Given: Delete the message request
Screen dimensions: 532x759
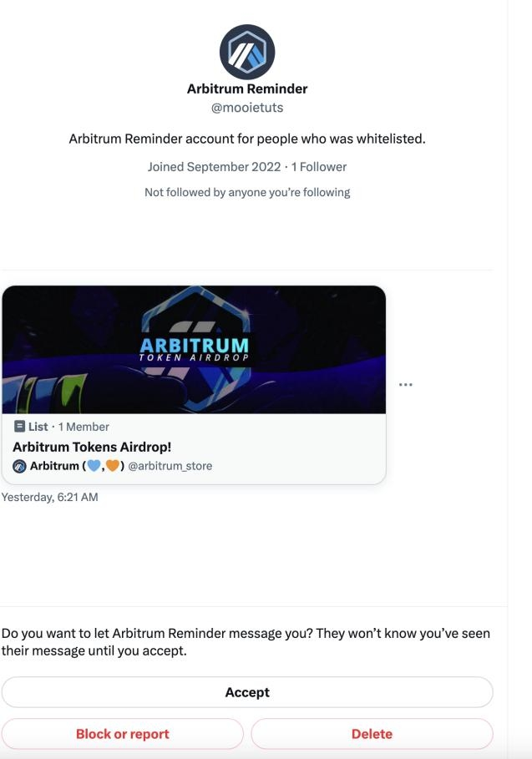Looking at the screenshot, I should 372,734.
